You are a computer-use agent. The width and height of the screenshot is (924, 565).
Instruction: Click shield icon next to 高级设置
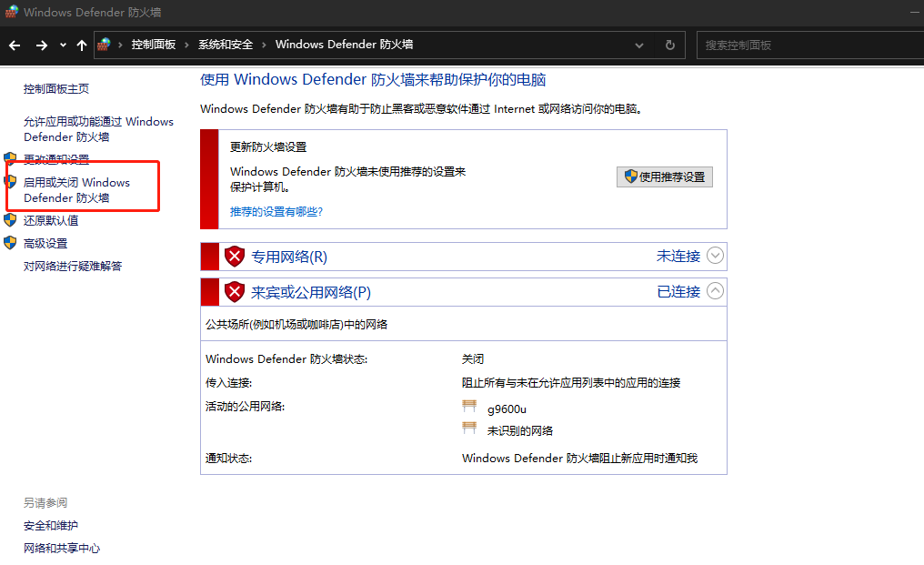10,242
